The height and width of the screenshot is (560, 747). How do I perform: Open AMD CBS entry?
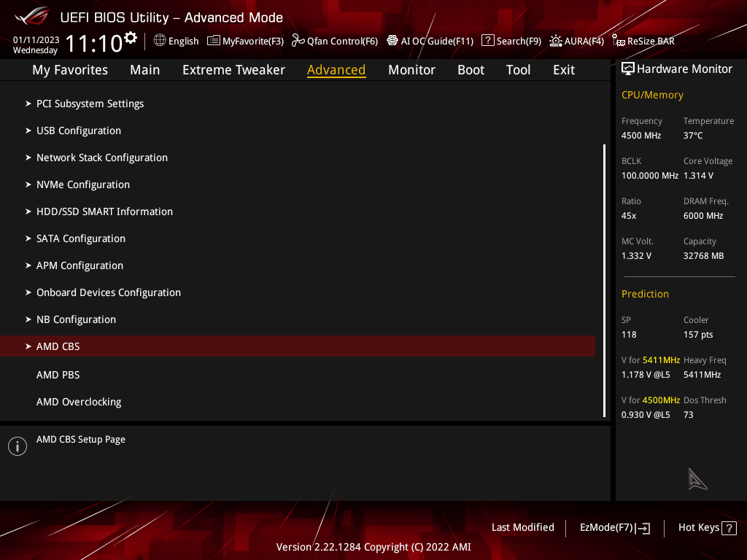298,346
